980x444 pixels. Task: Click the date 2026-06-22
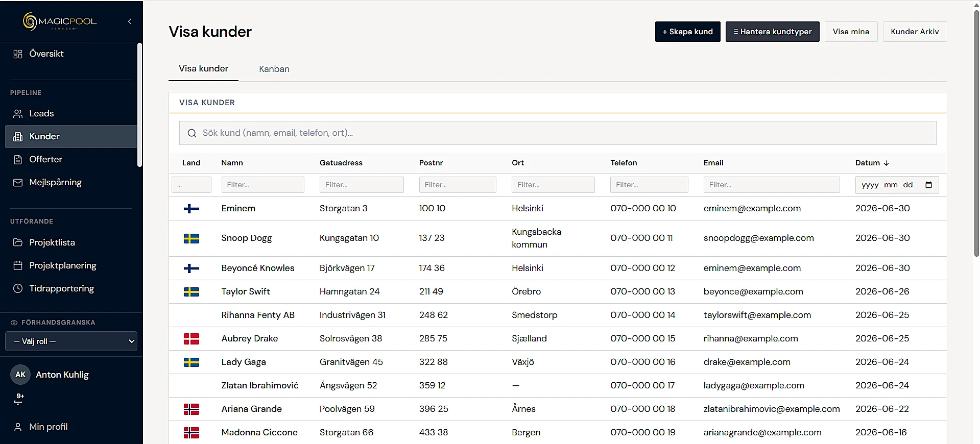click(x=882, y=409)
